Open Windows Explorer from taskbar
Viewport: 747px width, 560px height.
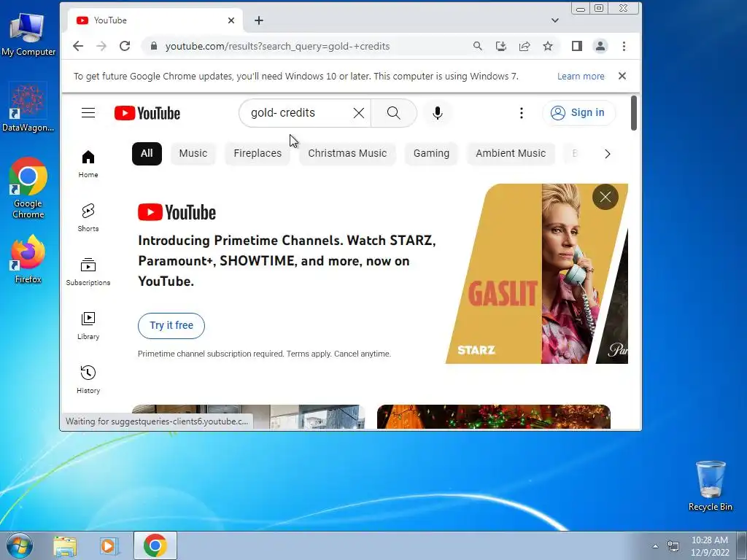pos(65,546)
